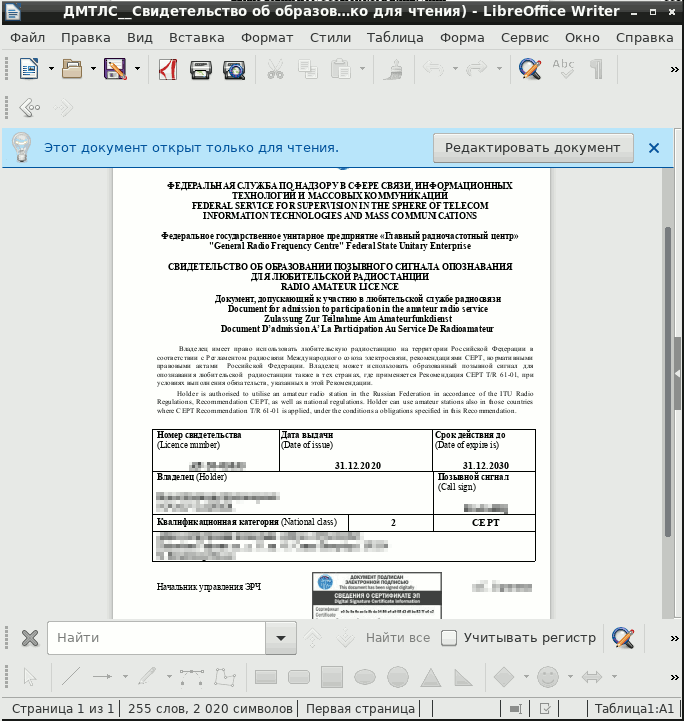Select the Rectangle shape tool
This screenshot has width=684, height=721.
click(266, 677)
